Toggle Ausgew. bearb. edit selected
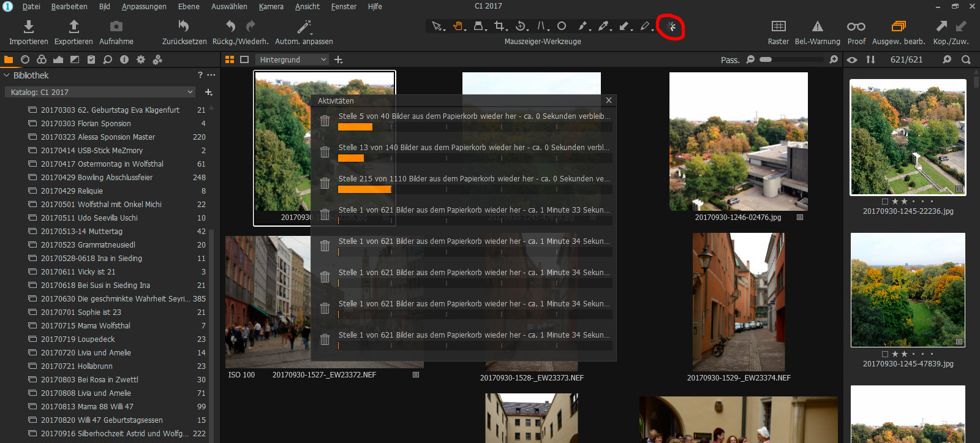 899,26
